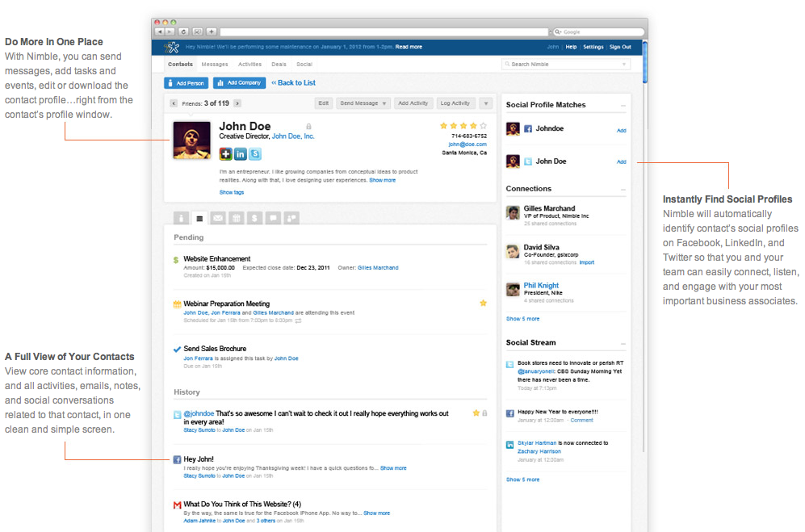Screen dimensions: 805x532
Task: Click the Twitter icon in Social Stream
Action: click(x=509, y=365)
